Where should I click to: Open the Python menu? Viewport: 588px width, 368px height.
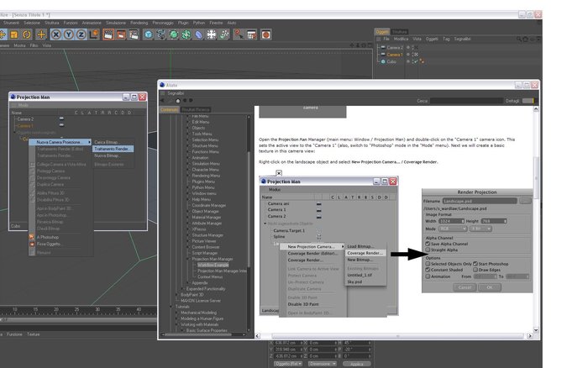(x=199, y=23)
